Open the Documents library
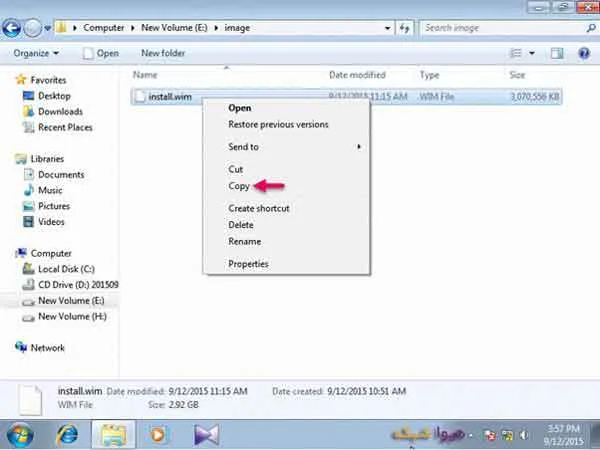Screen dimensions: 600x450 tap(61, 174)
